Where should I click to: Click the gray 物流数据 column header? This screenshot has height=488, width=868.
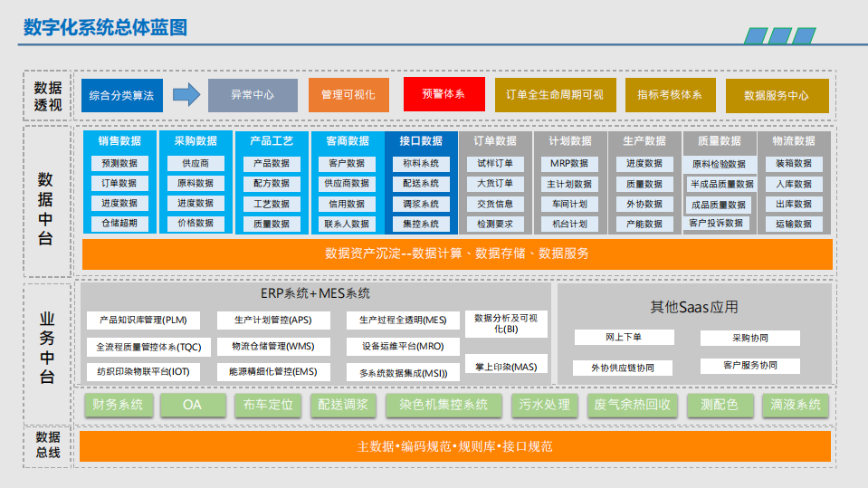point(794,141)
